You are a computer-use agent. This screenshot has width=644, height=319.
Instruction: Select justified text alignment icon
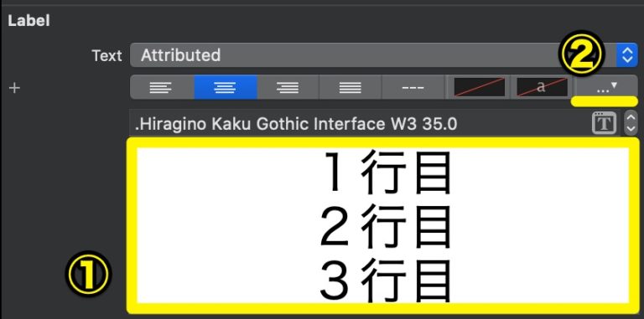click(351, 87)
